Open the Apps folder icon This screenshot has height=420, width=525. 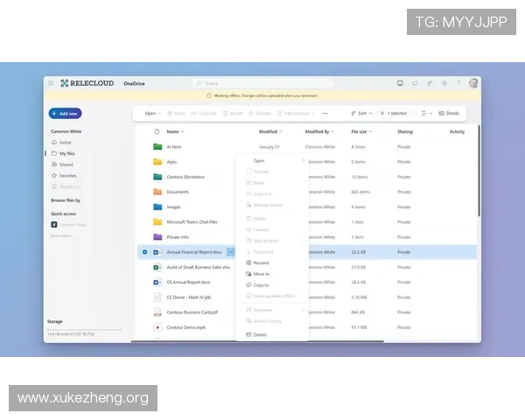tap(157, 162)
